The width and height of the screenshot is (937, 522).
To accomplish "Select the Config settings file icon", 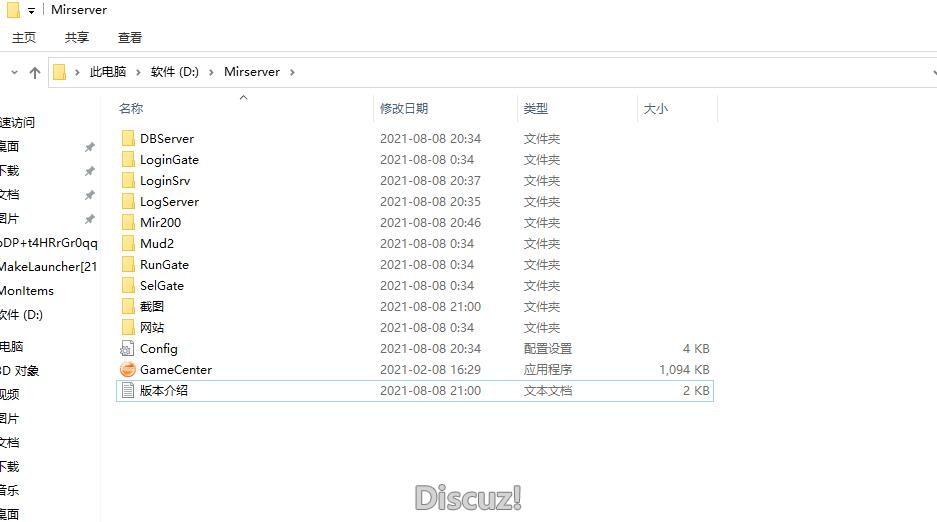I will point(127,348).
